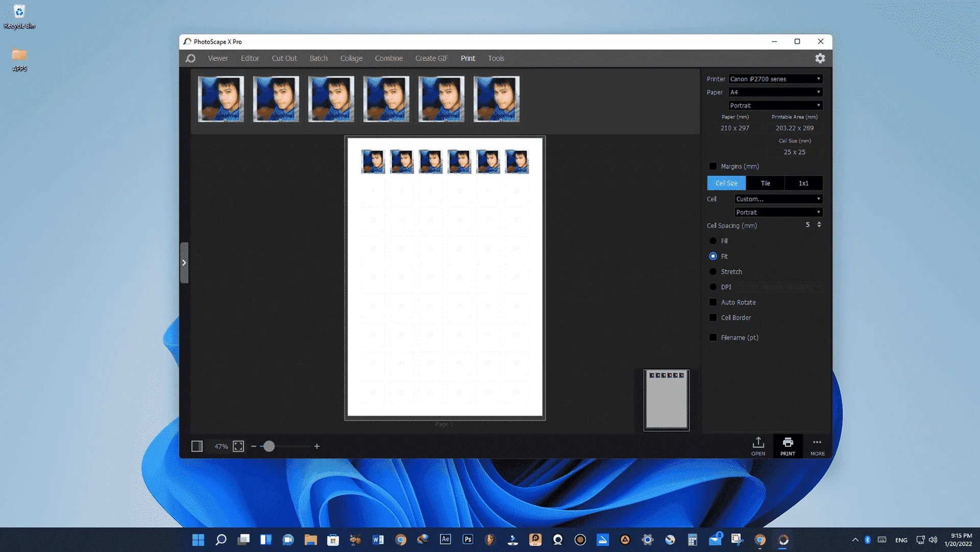Image resolution: width=980 pixels, height=552 pixels.
Task: Switch to the Batch tab
Action: (x=318, y=58)
